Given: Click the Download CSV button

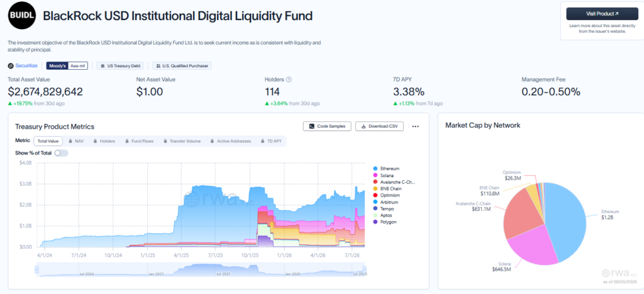Looking at the screenshot, I should coord(379,126).
